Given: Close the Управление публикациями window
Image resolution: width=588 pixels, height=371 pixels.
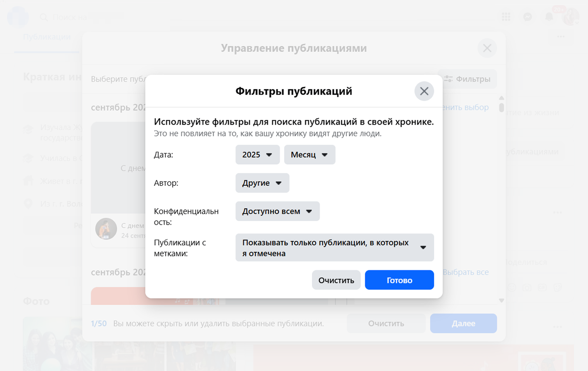Looking at the screenshot, I should (x=487, y=48).
